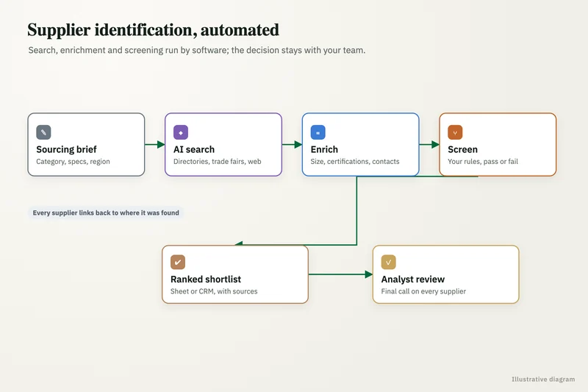Click the gray pencil icon in Sourcing brief

[43, 132]
